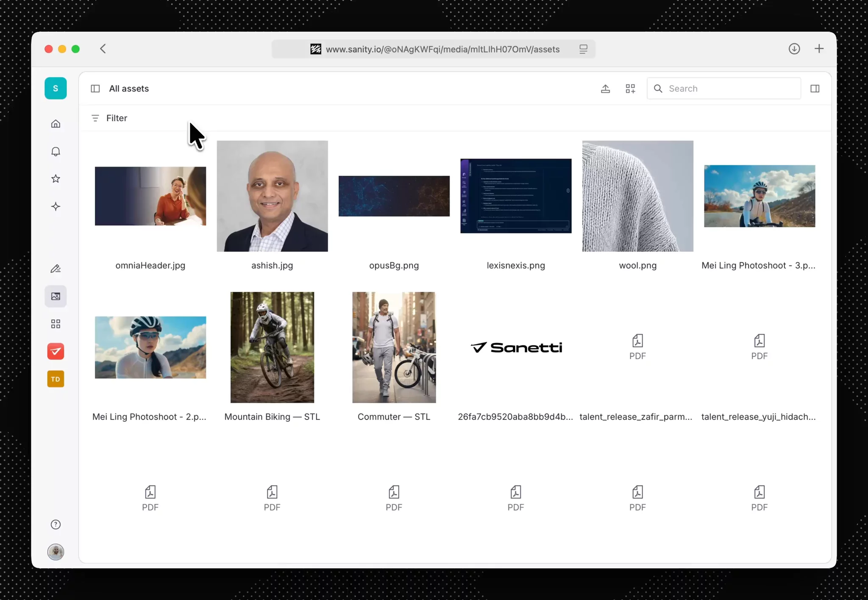Open the user avatar menu
The width and height of the screenshot is (868, 600).
tap(56, 552)
